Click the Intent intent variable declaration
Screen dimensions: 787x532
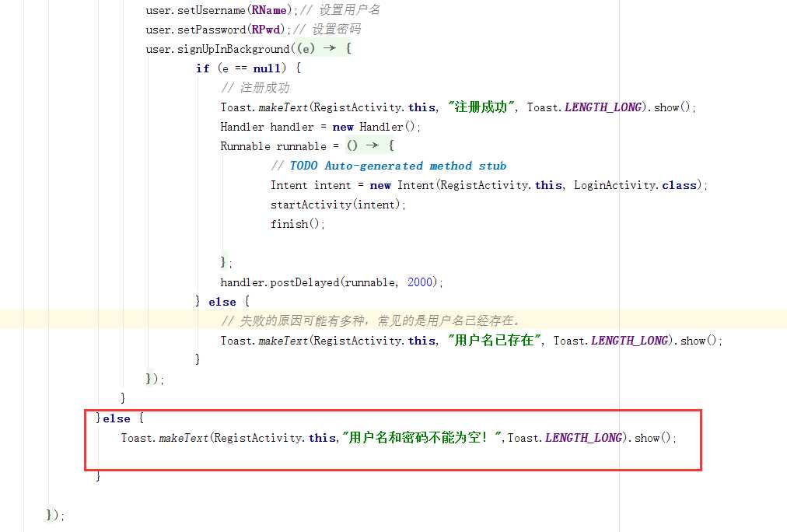[311, 185]
